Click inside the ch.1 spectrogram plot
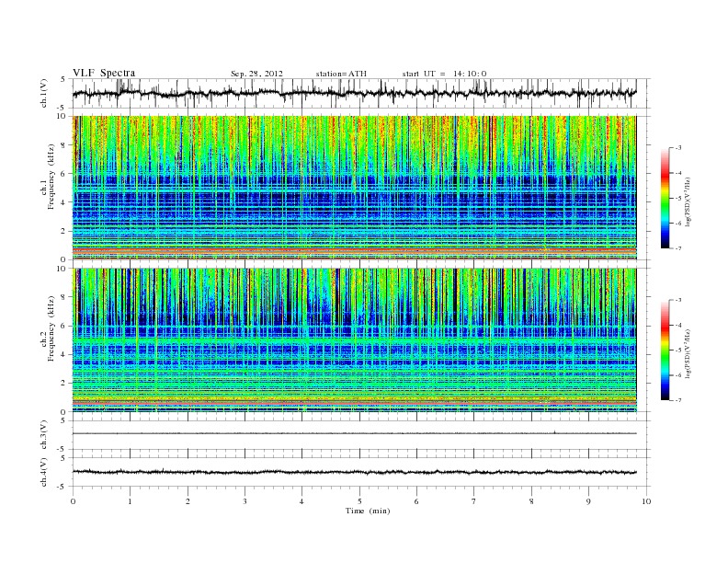 pyautogui.click(x=355, y=188)
